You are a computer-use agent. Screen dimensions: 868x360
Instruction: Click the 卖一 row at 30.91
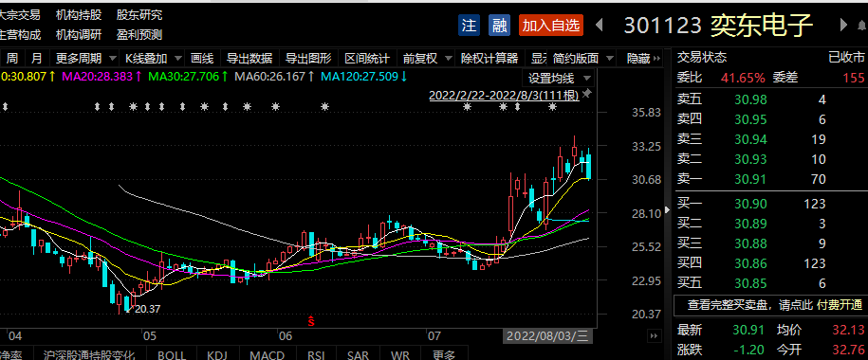770,179
